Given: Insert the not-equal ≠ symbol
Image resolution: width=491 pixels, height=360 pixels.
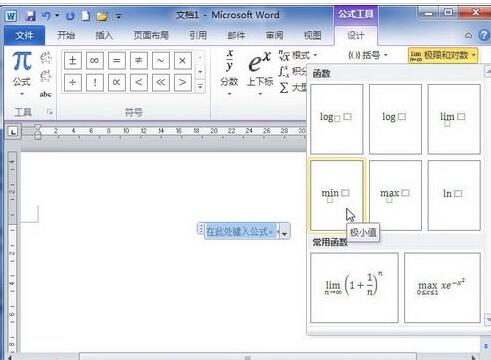Looking at the screenshot, I should tap(138, 61).
